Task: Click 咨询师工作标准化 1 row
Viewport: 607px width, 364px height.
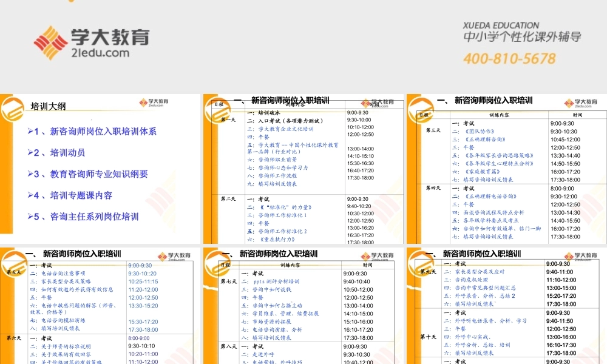Action: point(277,215)
